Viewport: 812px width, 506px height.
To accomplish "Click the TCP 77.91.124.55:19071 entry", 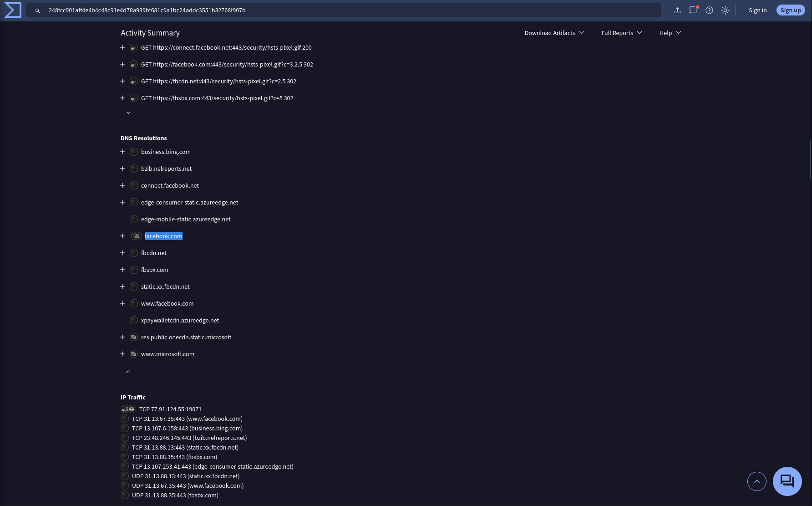I will [170, 409].
